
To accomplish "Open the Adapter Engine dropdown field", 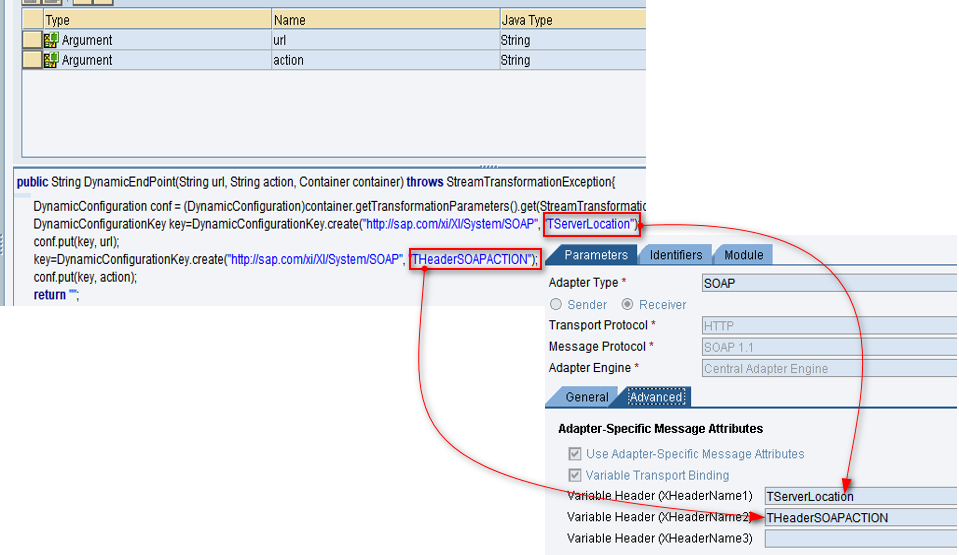I will coord(829,368).
